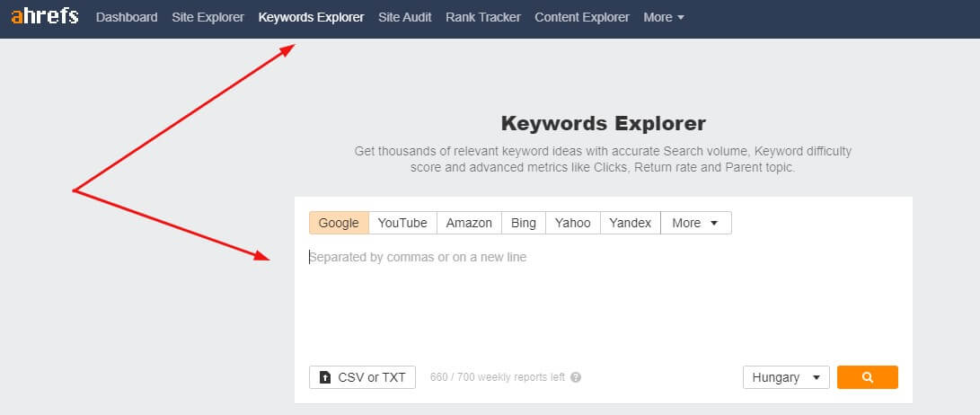Viewport: 980px width, 415px height.
Task: Expand the More menu in the top navigation
Action: pyautogui.click(x=664, y=17)
